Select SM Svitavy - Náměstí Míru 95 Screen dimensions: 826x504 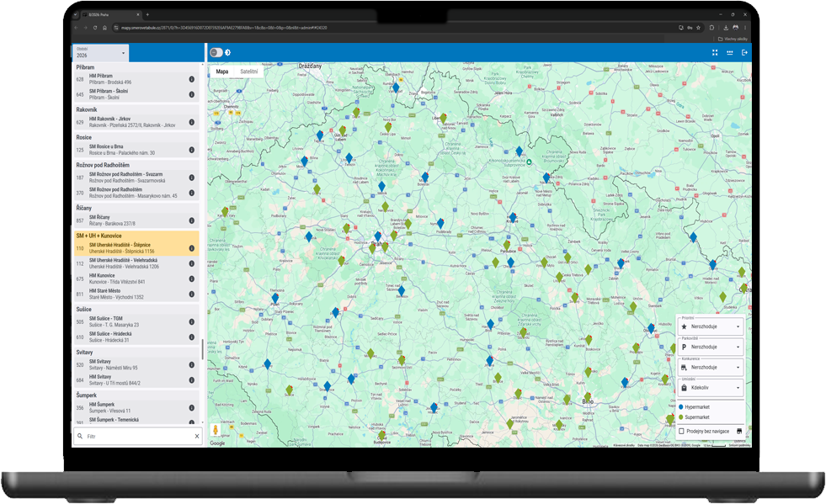[136, 365]
